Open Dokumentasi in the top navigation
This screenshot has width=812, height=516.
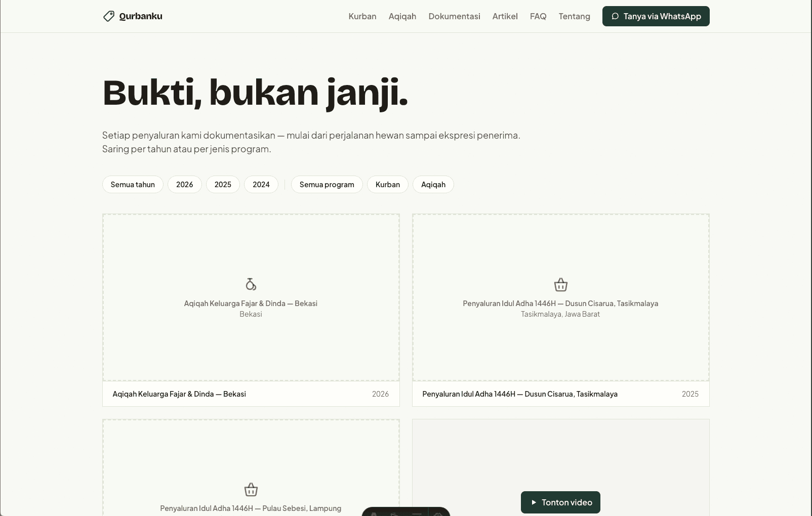click(x=455, y=16)
